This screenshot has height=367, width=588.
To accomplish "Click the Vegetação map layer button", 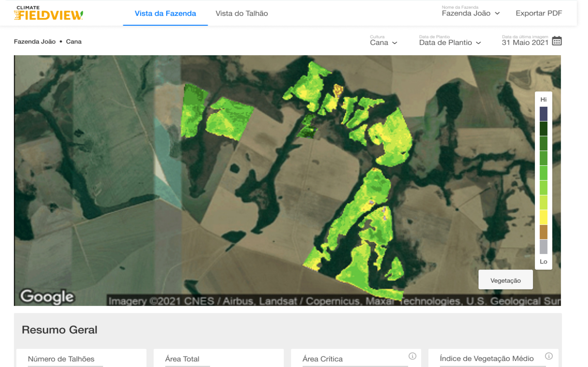I will point(506,280).
